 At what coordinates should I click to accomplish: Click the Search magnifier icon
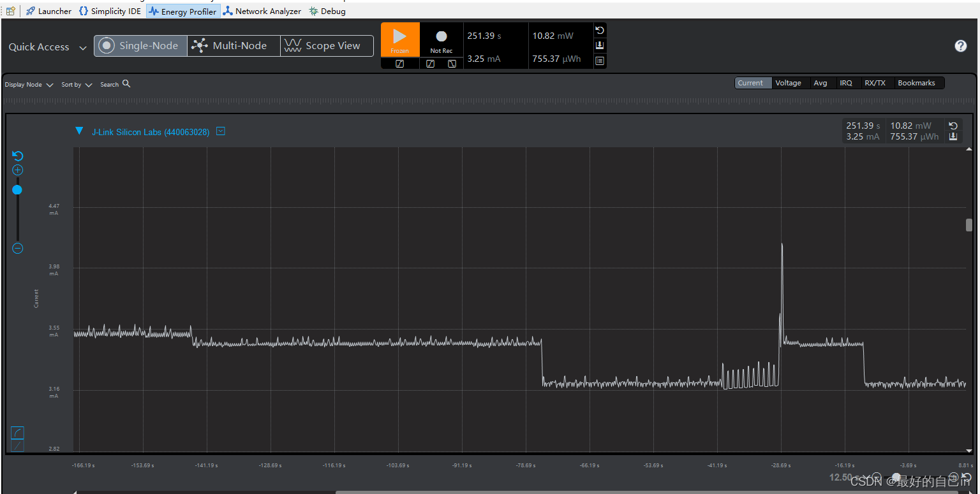(x=126, y=84)
